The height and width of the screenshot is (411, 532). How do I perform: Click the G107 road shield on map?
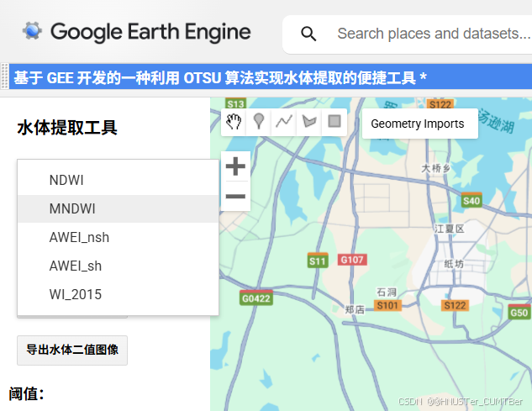click(x=352, y=260)
